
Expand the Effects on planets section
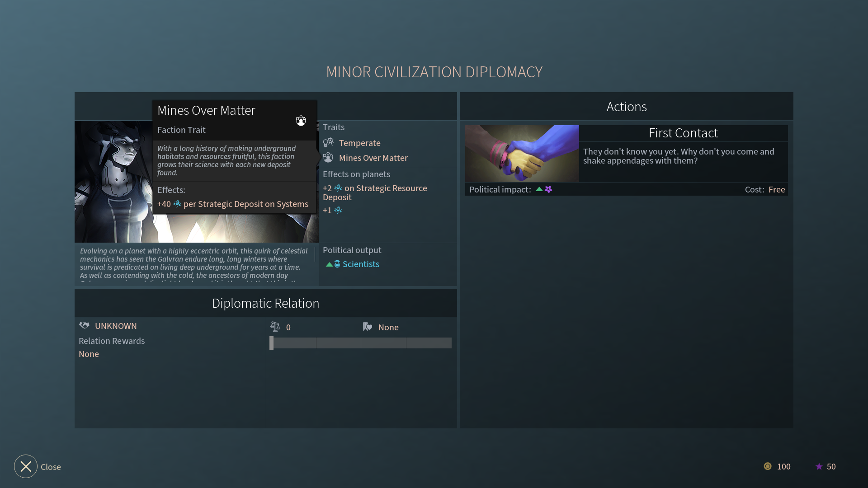pos(356,174)
